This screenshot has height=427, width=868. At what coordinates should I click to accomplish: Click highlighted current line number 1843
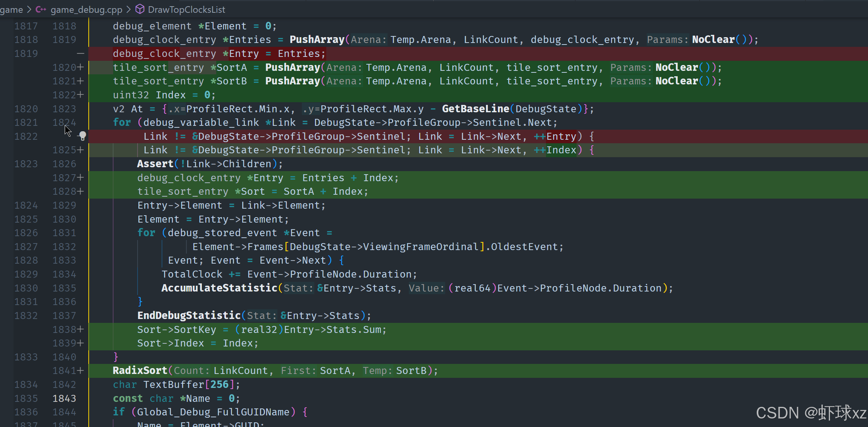[64, 398]
